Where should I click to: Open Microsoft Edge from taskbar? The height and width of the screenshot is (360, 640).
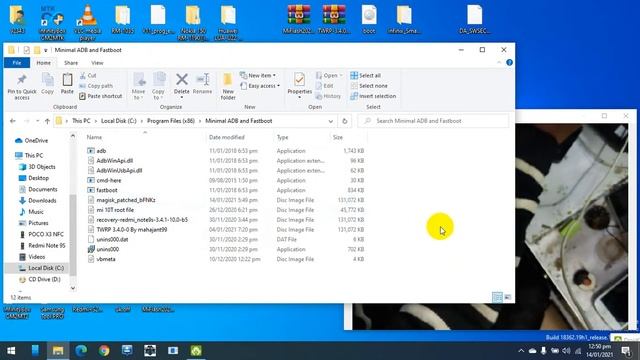[x=81, y=351]
